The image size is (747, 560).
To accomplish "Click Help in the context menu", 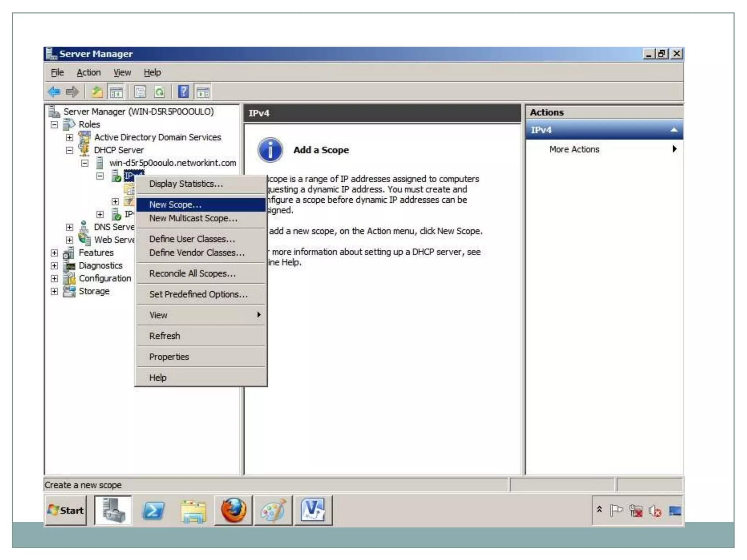I will click(x=201, y=377).
